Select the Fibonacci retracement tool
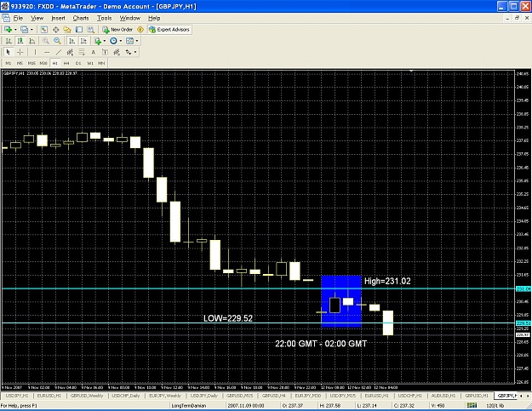Viewport: 532px width, 411px height. click(x=82, y=52)
